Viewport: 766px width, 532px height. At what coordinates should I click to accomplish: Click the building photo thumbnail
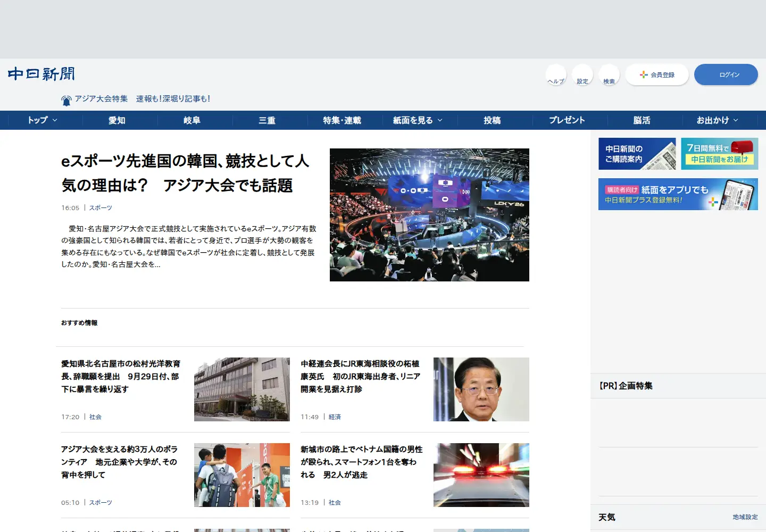242,389
